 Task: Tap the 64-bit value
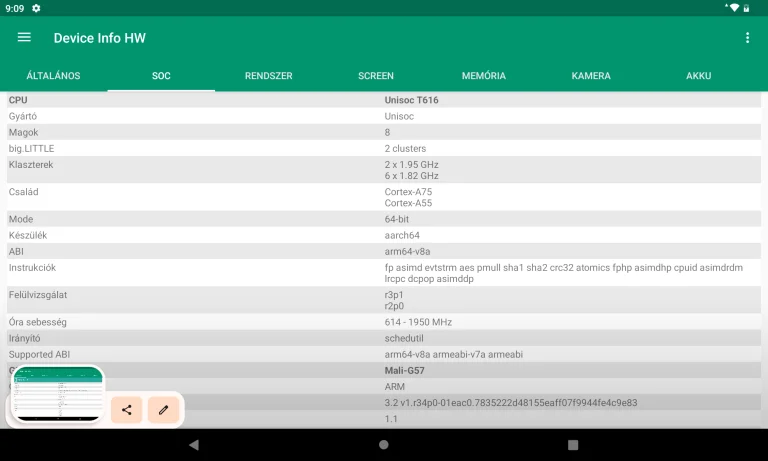point(397,219)
